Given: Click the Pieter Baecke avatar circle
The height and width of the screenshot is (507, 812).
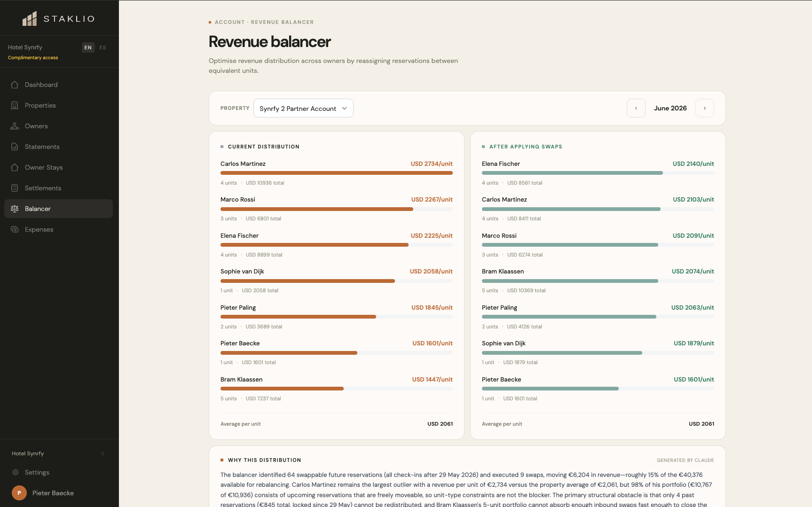Looking at the screenshot, I should click(19, 493).
